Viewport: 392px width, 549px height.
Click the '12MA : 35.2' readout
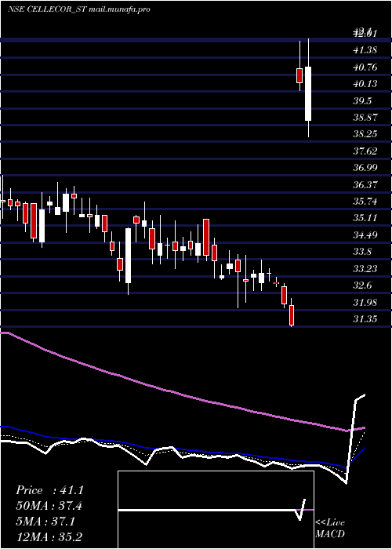pos(49,537)
